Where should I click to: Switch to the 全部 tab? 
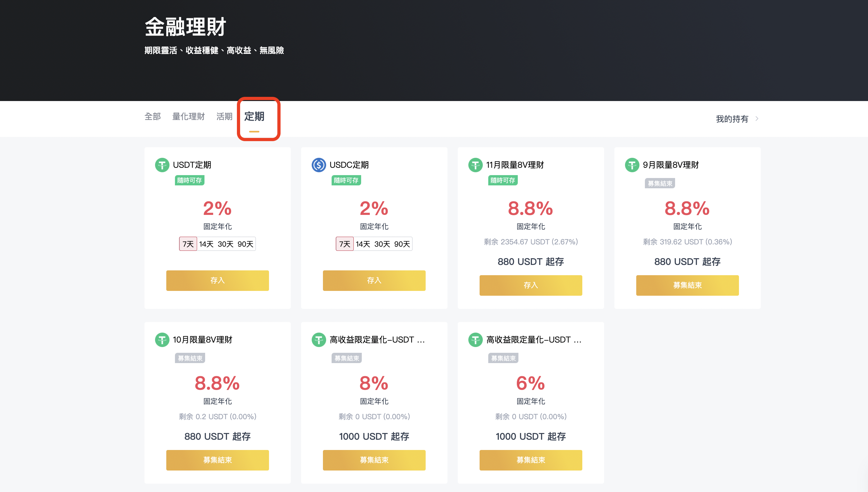(152, 116)
